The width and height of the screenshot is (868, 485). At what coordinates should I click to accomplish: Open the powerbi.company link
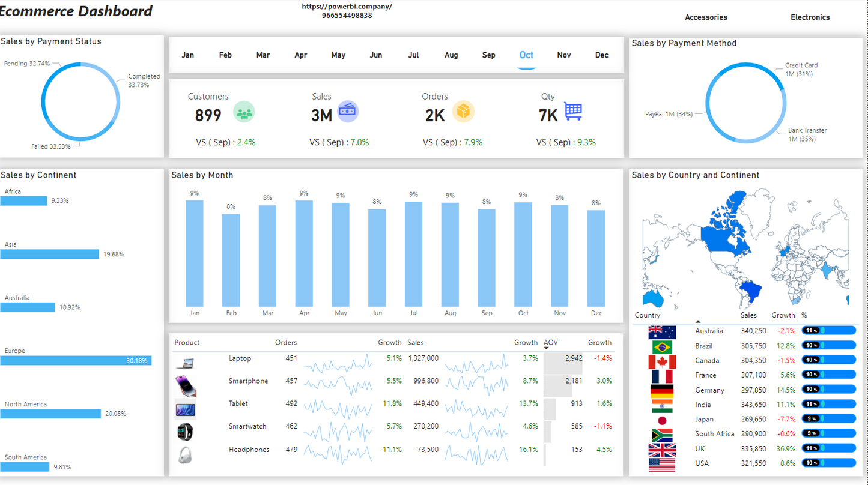pyautogui.click(x=347, y=7)
